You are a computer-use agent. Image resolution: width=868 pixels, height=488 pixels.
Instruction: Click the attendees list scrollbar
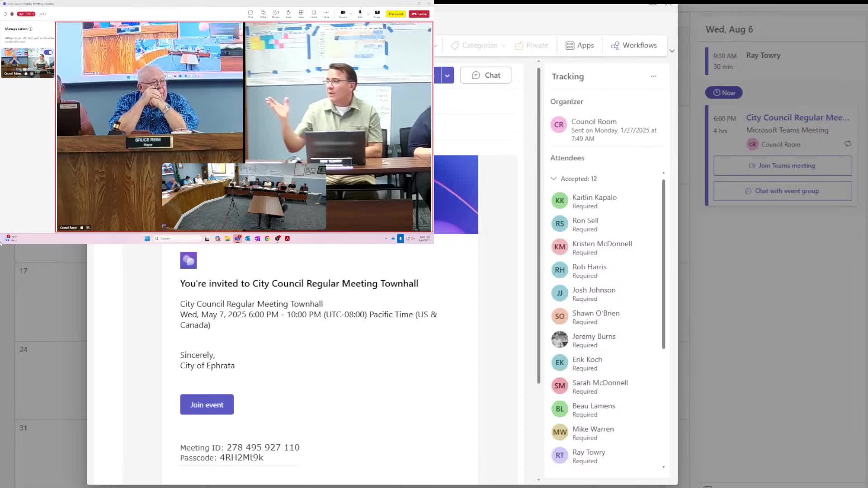point(663,263)
